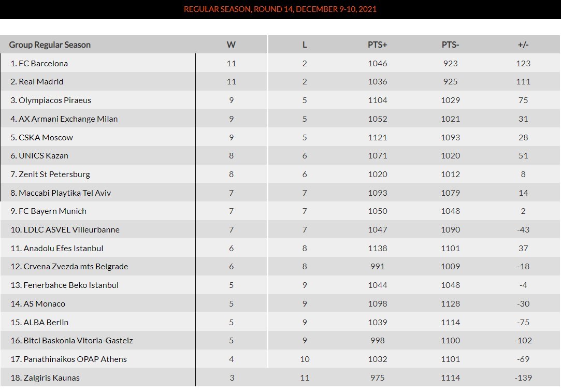Sort by the +/- column header
The width and height of the screenshot is (561, 392).
(523, 45)
